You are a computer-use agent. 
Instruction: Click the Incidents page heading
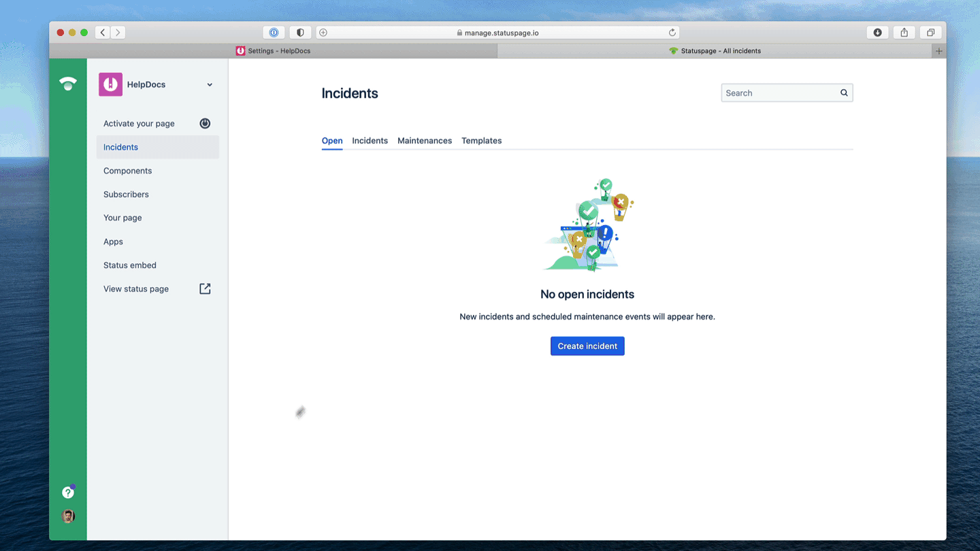(x=350, y=93)
